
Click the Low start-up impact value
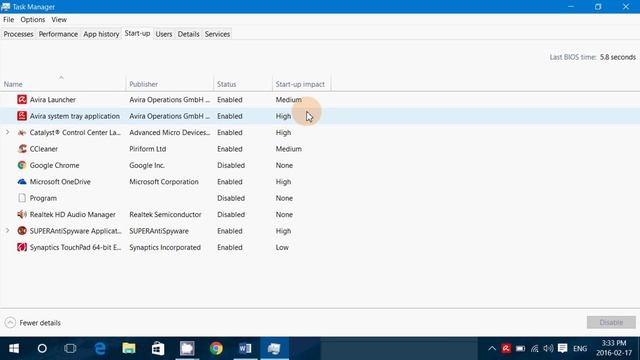[x=282, y=247]
